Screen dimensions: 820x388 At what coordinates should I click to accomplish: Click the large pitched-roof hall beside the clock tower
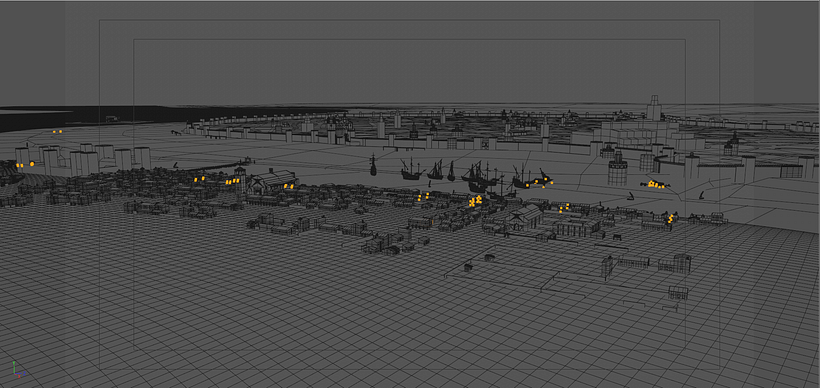272,182
